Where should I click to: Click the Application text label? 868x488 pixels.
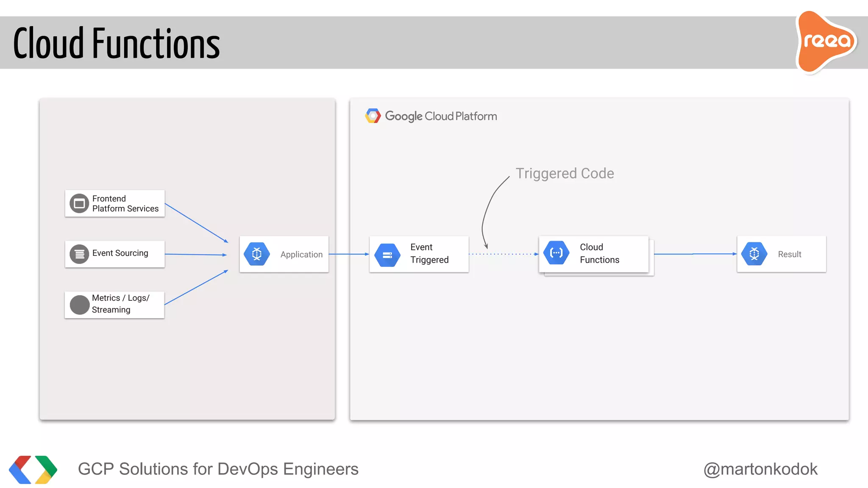point(301,255)
